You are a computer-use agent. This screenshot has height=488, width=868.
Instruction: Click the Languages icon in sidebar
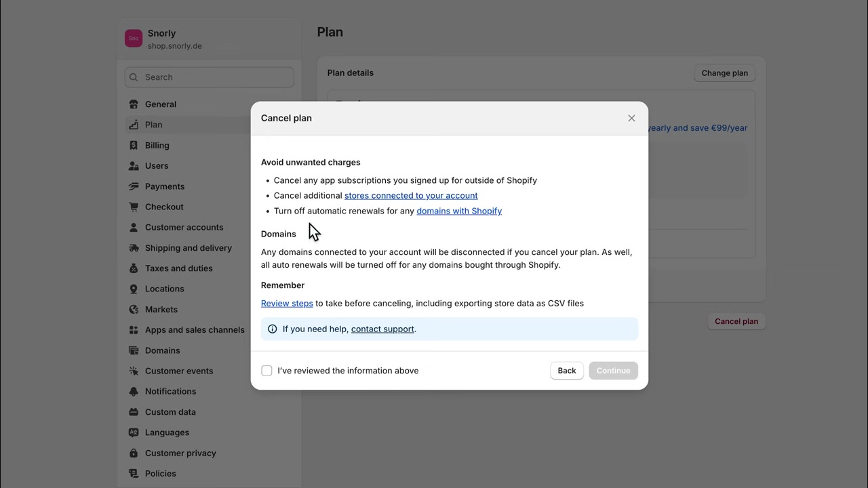click(x=134, y=432)
